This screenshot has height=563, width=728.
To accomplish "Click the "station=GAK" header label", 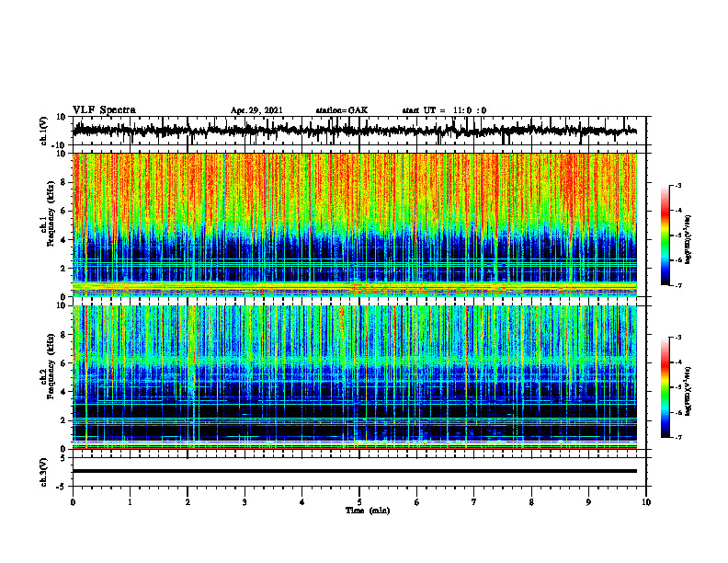I will tap(342, 110).
